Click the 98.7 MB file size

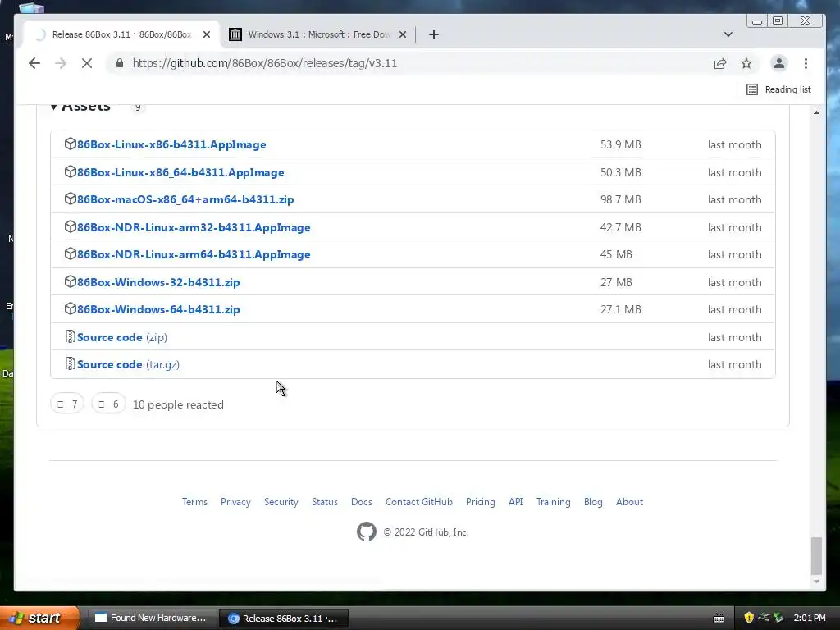620,199
